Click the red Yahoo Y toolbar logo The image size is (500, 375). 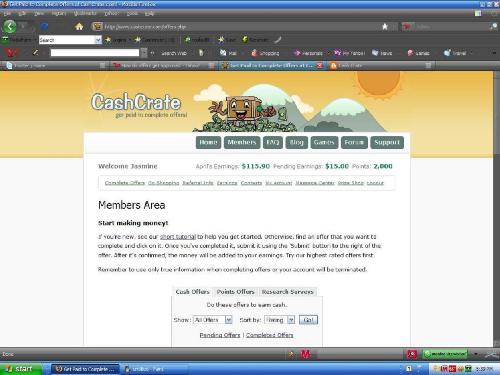(x=11, y=53)
